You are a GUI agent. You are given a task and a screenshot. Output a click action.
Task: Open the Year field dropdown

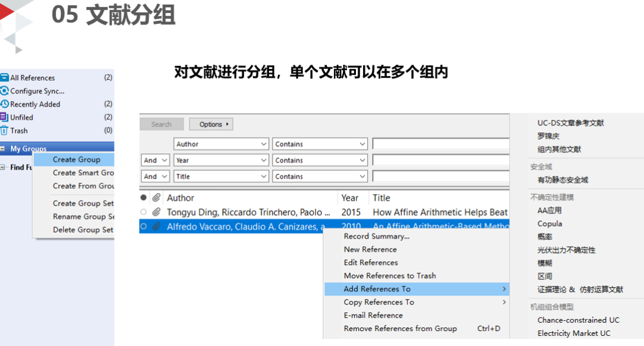[x=221, y=160]
